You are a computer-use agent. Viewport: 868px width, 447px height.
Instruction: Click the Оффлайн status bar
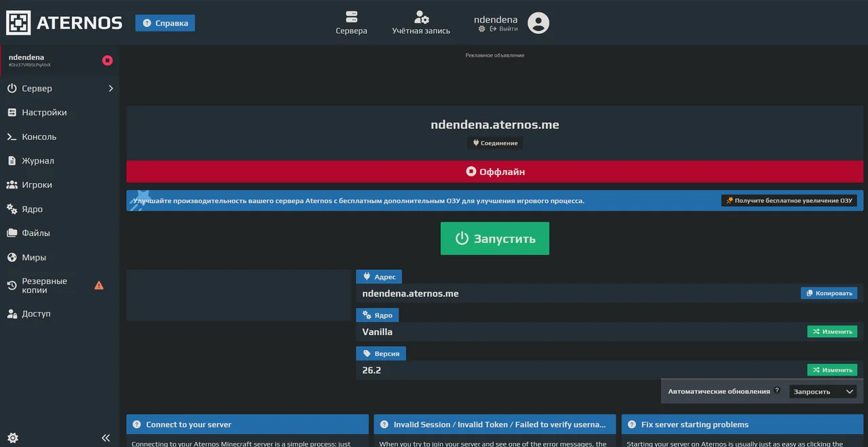pos(495,172)
